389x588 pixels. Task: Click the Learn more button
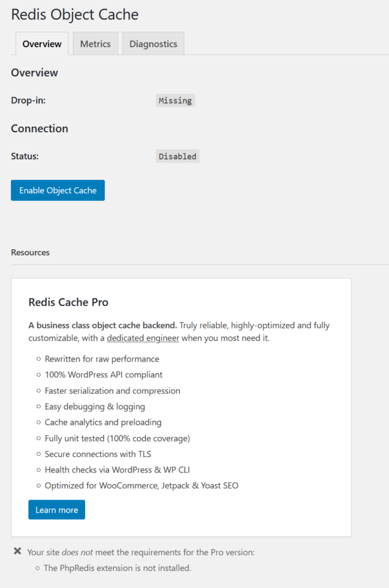tap(56, 510)
